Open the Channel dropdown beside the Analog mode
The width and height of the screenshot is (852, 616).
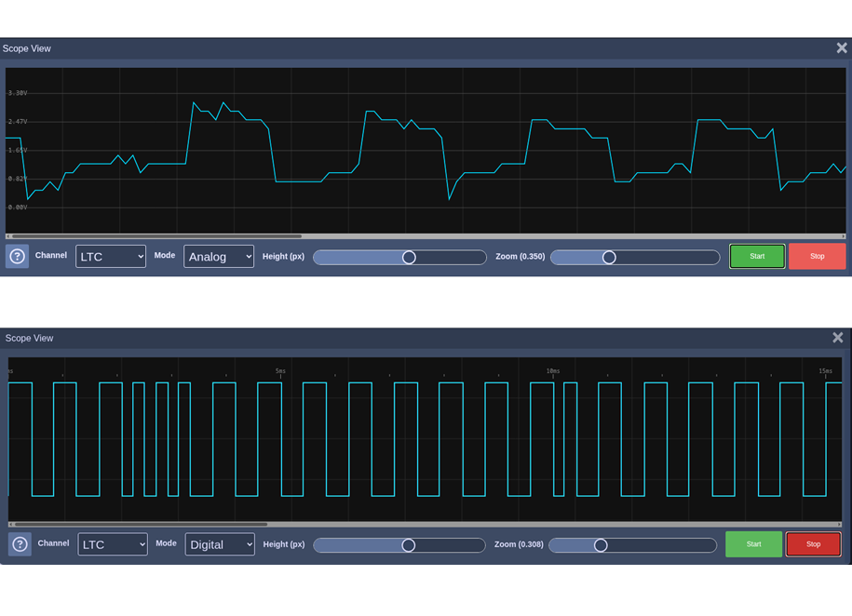click(111, 257)
